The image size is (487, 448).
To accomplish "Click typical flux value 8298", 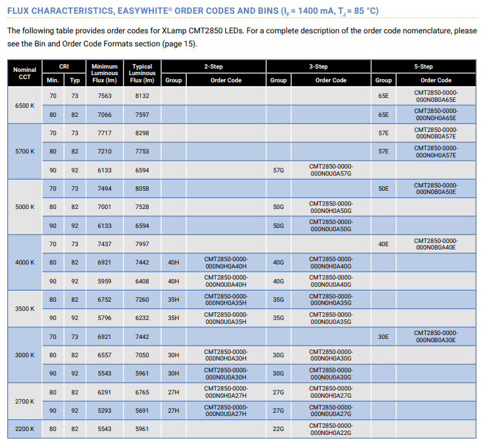I will 142,133.
